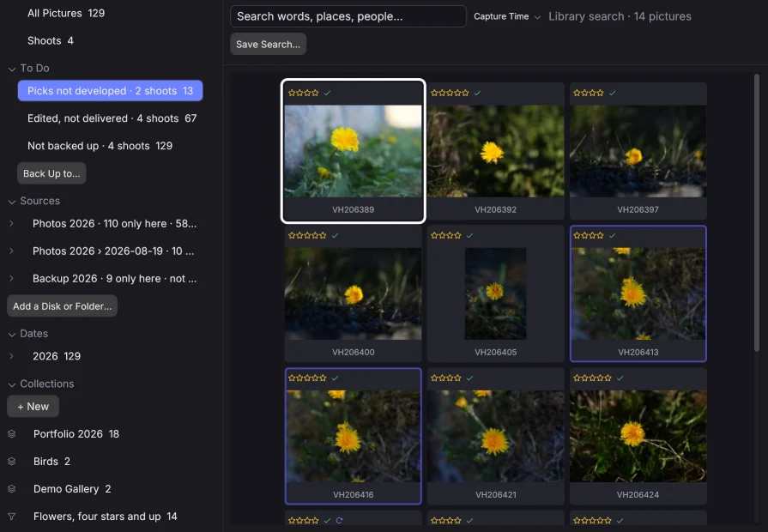Screen dimensions: 768x532
Task: Click the Save Search button
Action: 268,44
